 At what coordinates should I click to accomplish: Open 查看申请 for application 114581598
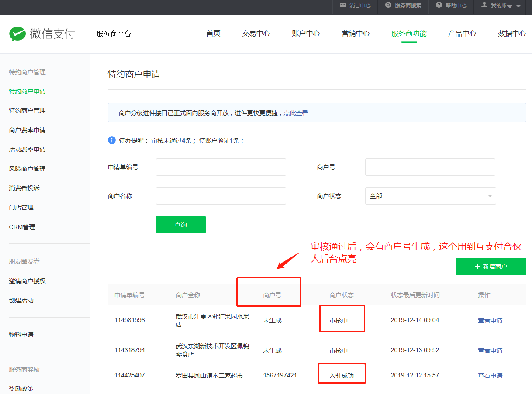click(x=490, y=320)
